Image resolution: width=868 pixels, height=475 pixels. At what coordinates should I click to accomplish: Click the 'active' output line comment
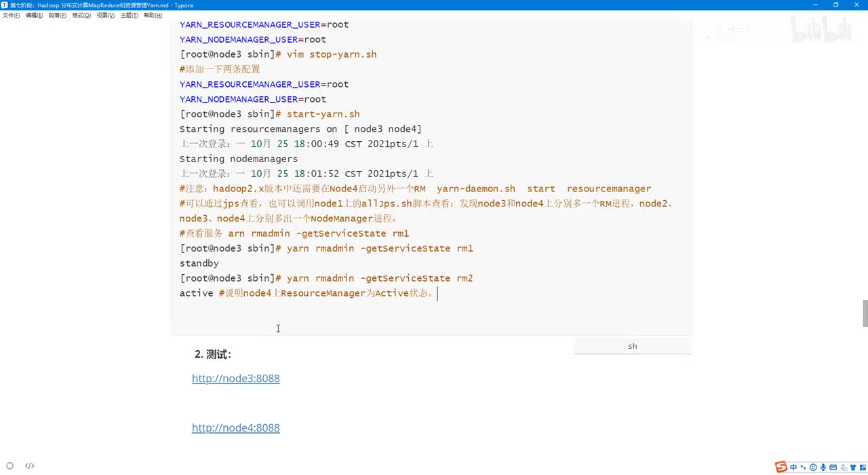click(x=326, y=293)
